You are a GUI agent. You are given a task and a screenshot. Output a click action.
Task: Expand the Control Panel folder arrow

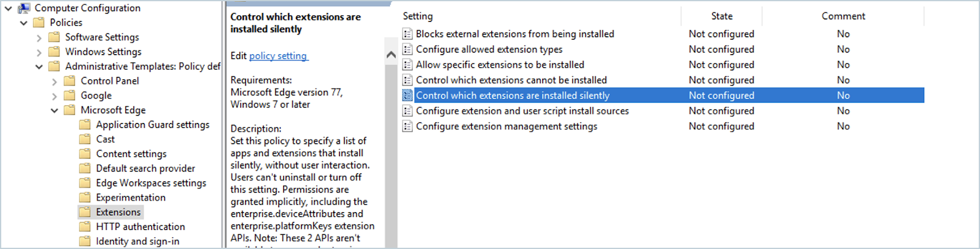click(x=55, y=81)
